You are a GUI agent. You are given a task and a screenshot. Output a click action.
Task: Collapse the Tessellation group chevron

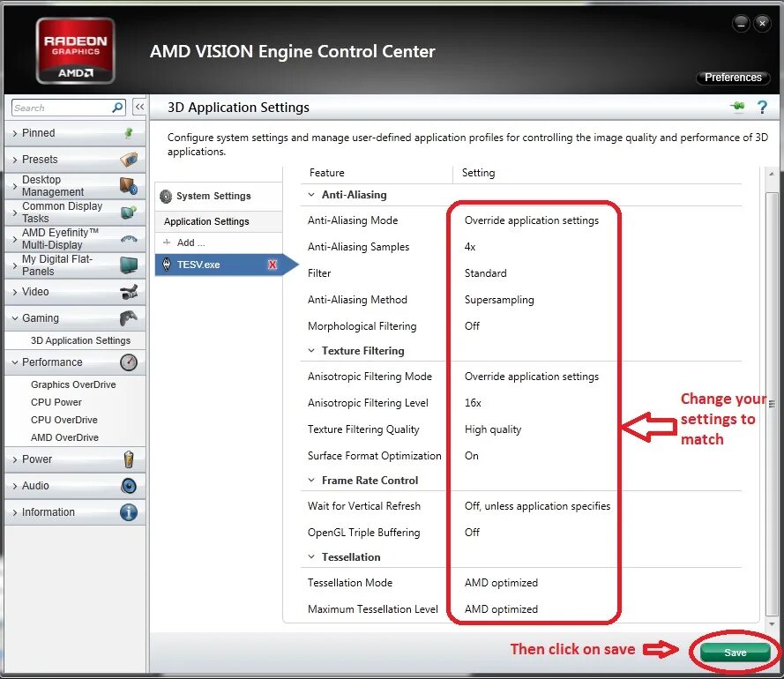311,556
